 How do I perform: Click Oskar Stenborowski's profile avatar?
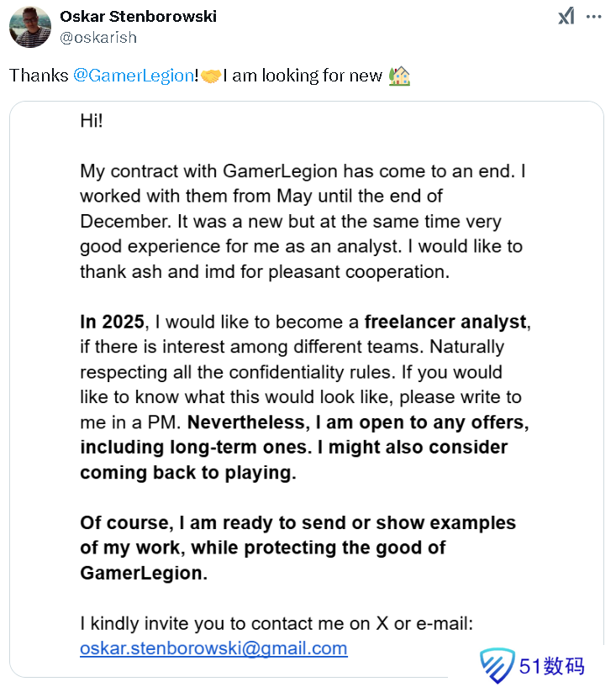coord(29,26)
